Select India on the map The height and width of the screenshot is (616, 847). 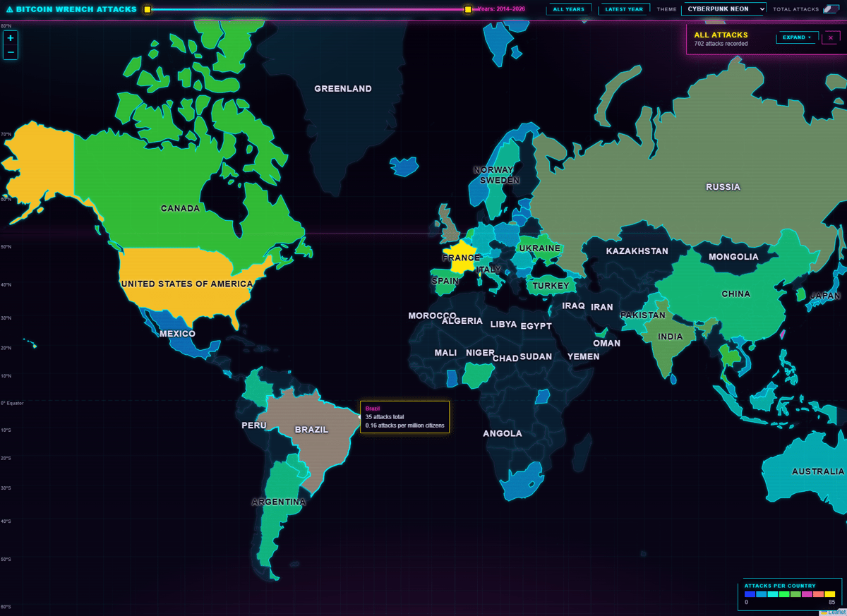[671, 337]
